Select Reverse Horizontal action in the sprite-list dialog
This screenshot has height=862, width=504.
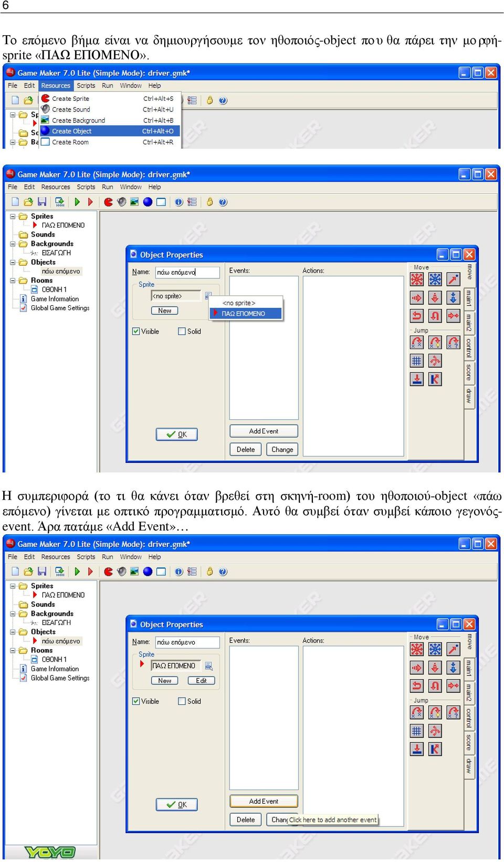(417, 316)
